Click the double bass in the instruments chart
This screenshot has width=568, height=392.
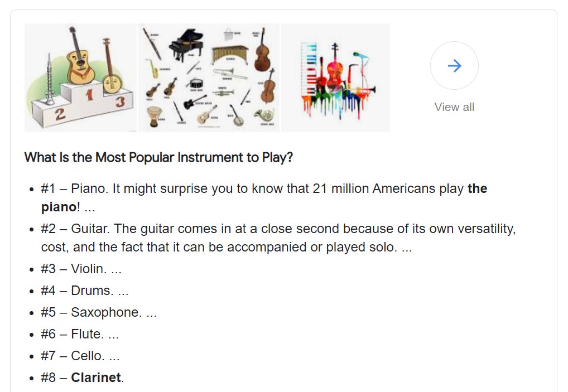[x=262, y=54]
